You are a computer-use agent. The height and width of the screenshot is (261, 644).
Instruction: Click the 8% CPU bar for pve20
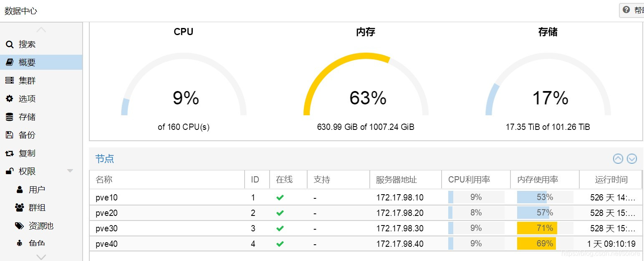[476, 213]
